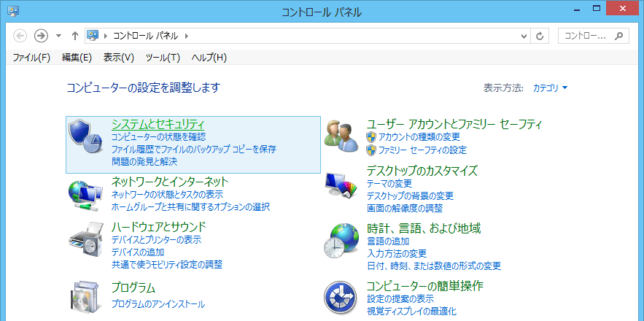
Task: Open the カテゴリ view mode dropdown
Action: [x=550, y=88]
